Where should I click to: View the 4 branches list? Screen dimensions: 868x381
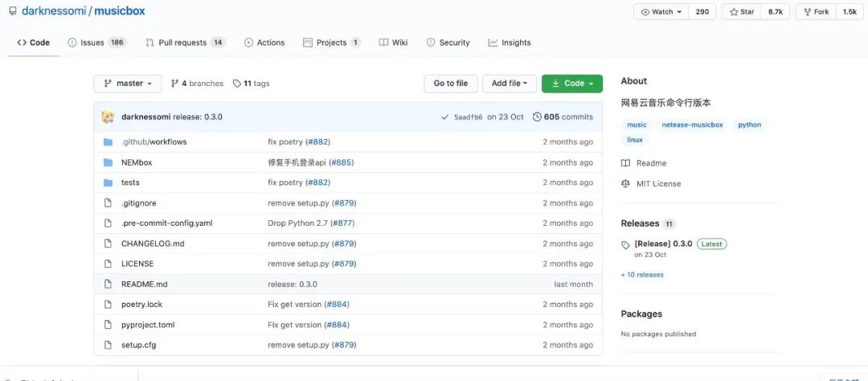(x=197, y=84)
